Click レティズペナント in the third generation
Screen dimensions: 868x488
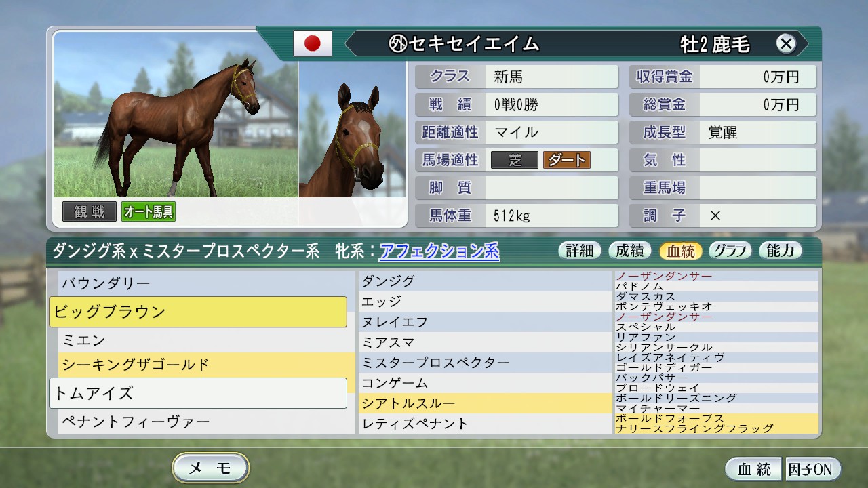[x=486, y=423]
